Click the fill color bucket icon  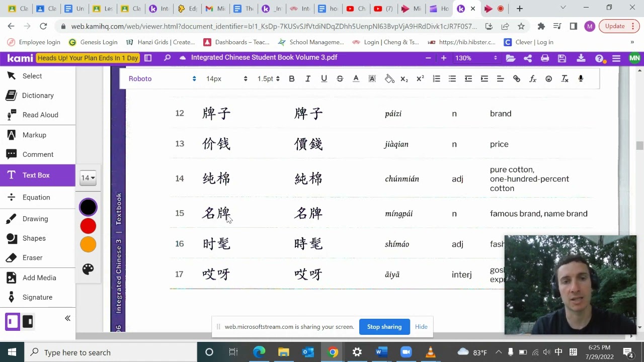pos(389,79)
